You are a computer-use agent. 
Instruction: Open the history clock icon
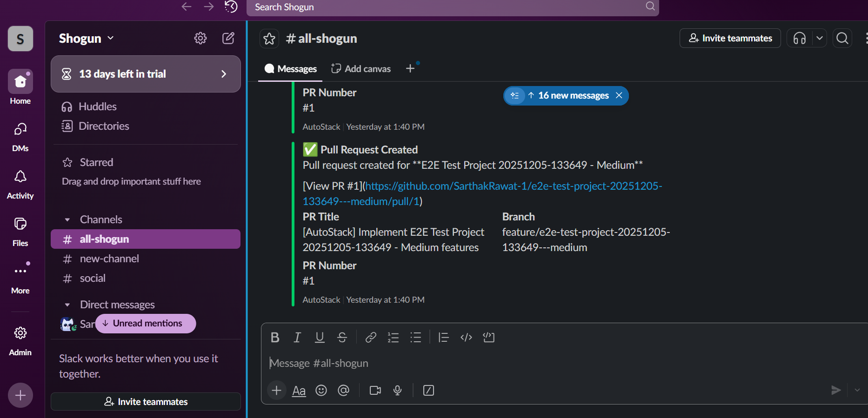[231, 7]
